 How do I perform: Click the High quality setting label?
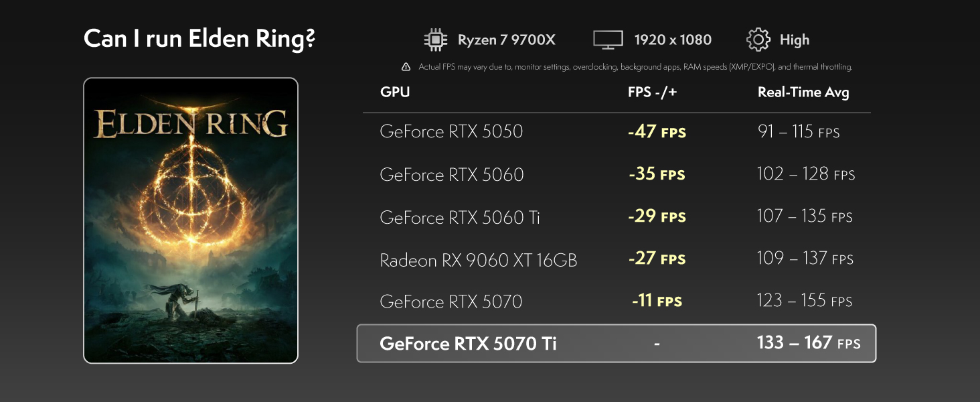click(795, 40)
